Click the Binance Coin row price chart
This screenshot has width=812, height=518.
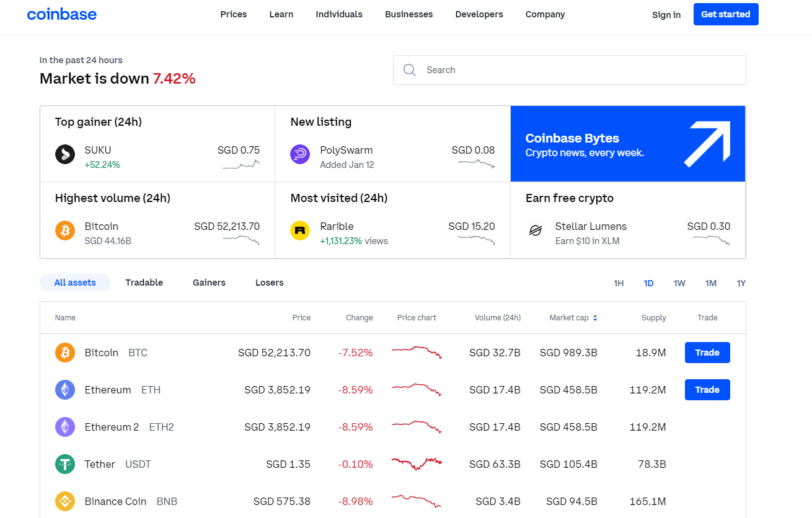tap(417, 501)
